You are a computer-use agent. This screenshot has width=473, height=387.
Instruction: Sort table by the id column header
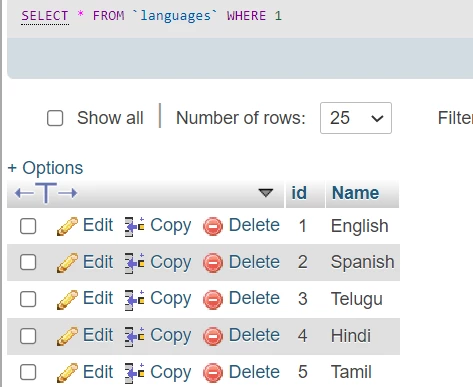[x=299, y=193]
